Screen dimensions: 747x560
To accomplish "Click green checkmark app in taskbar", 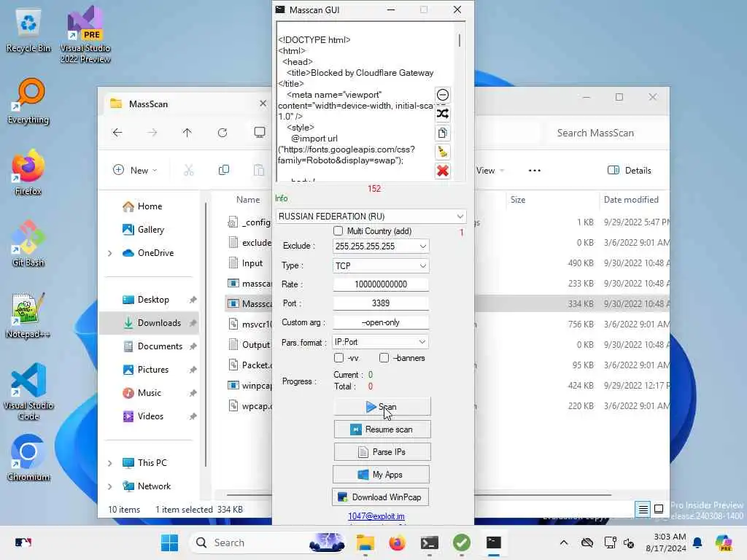I will (462, 542).
